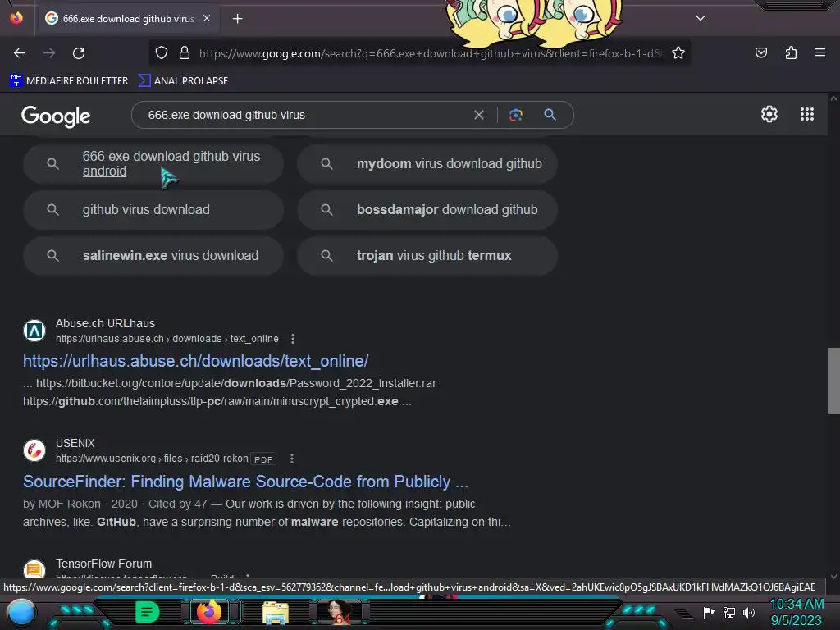
Task: Open the ANAL PROLAPSE bookmark
Action: (184, 81)
